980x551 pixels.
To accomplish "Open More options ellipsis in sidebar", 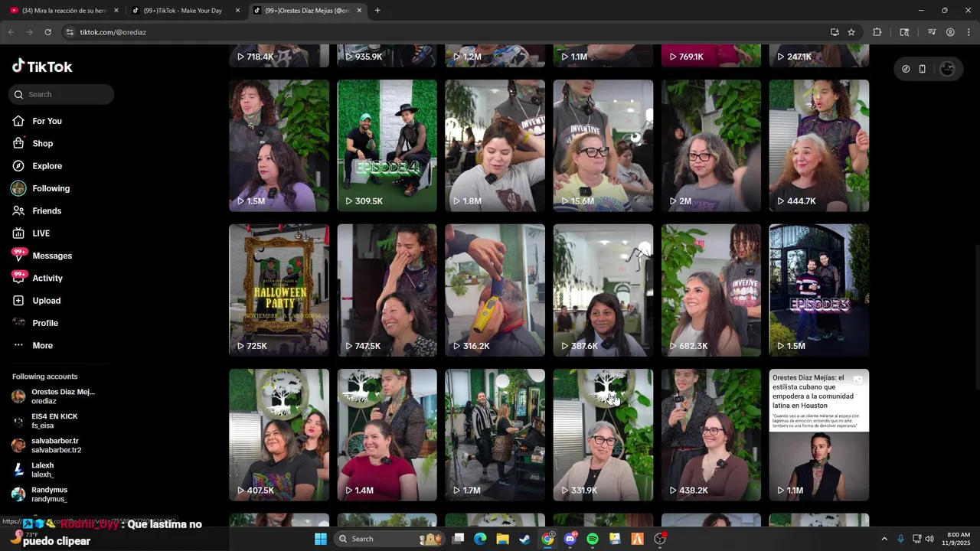I will [x=18, y=345].
